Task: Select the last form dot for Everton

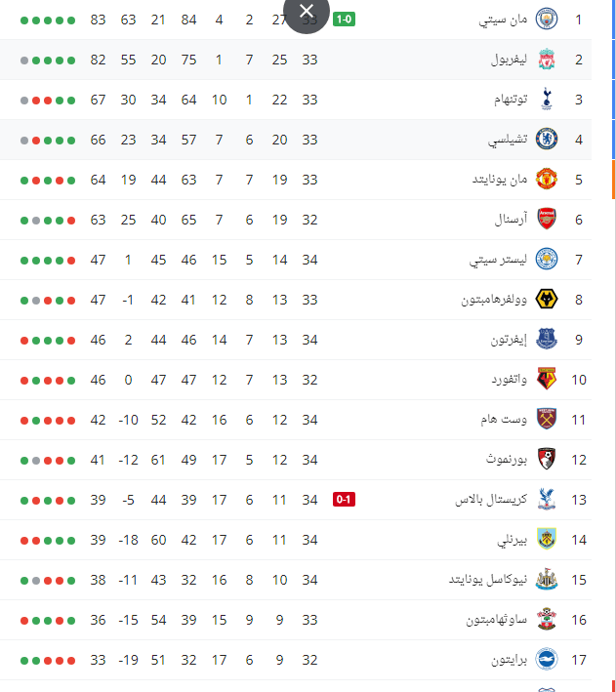Action: [x=24, y=341]
